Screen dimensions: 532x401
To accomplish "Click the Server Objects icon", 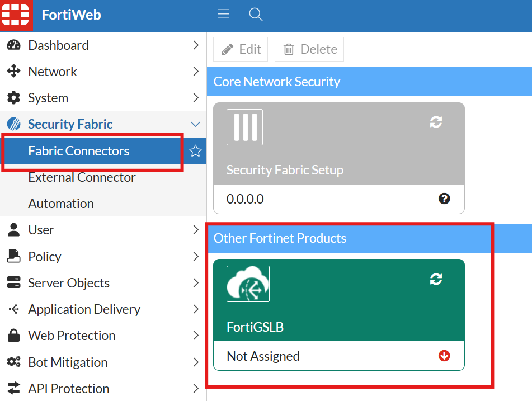I will pyautogui.click(x=13, y=282).
